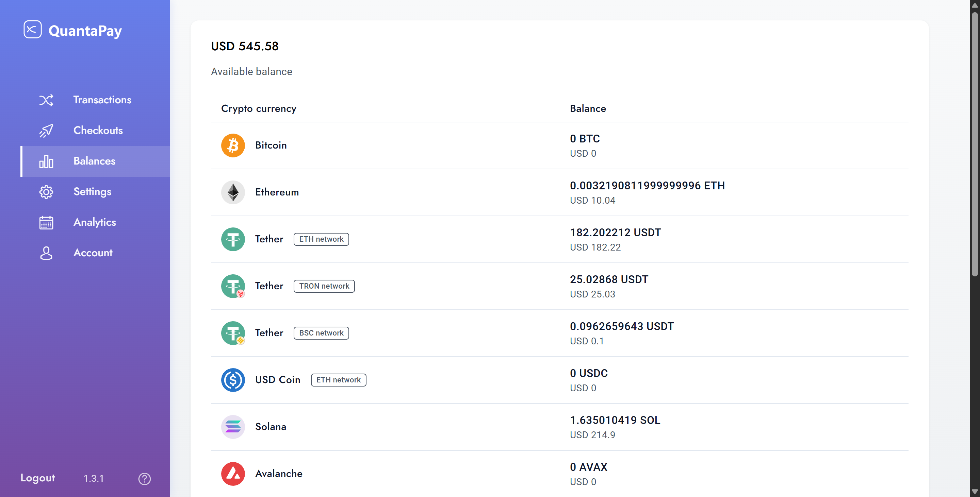Viewport: 980px width, 497px height.
Task: Click the Account person icon
Action: (x=46, y=253)
